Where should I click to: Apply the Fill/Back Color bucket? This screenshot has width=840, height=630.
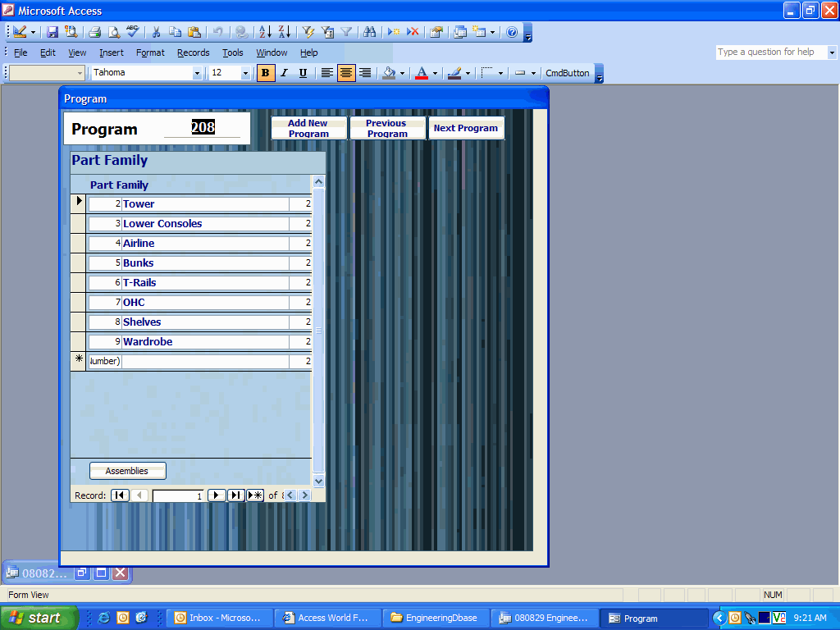(x=389, y=73)
